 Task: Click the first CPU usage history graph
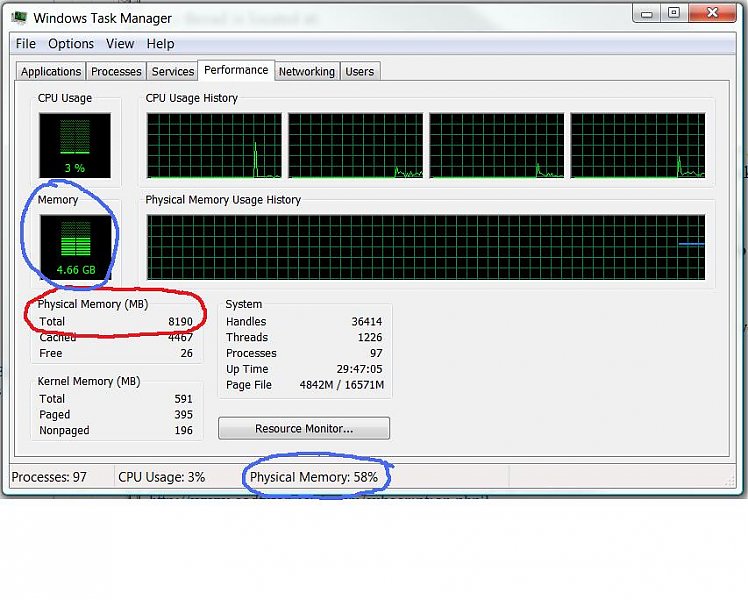coord(214,145)
